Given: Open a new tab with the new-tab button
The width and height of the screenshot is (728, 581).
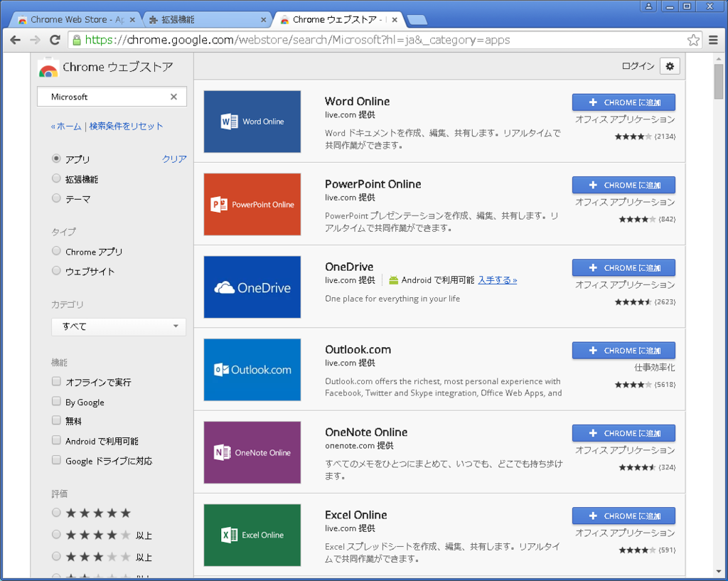Looking at the screenshot, I should [x=417, y=20].
